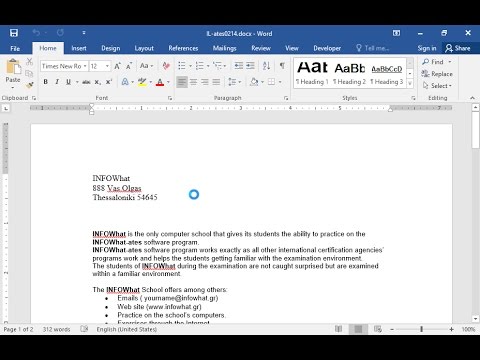
Task: Open the Select dropdown
Action: (437, 86)
